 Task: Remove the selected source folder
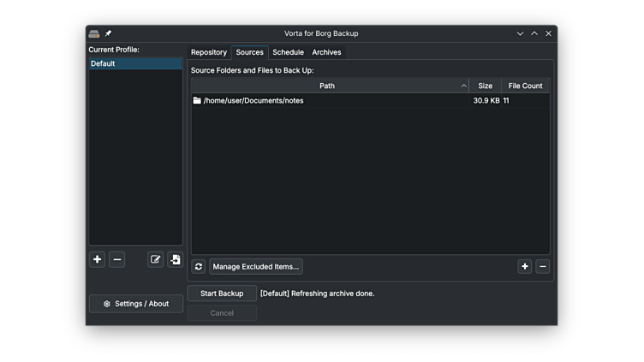[x=543, y=267]
